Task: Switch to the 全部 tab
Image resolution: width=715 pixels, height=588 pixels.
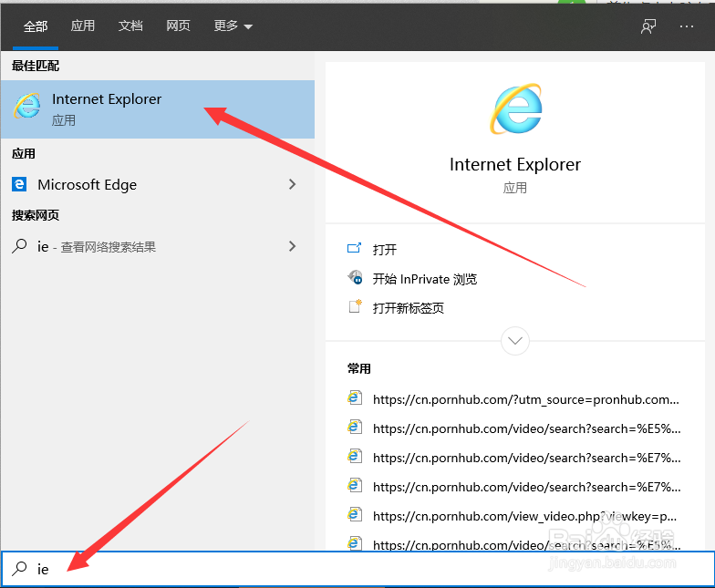Action: 36,26
